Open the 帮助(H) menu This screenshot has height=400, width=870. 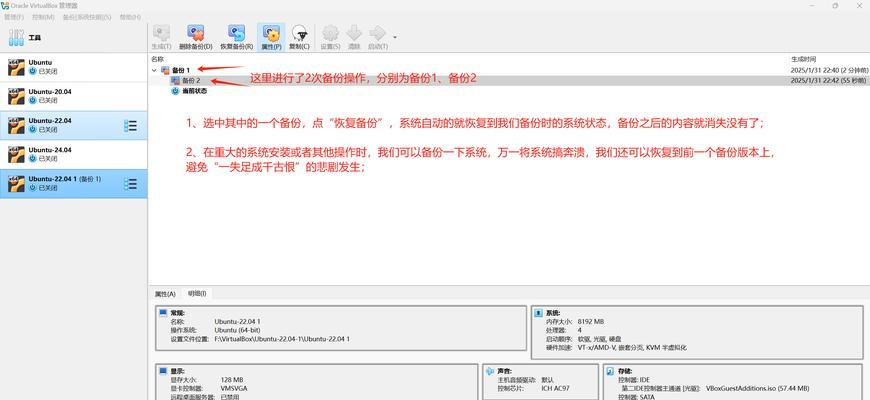(130, 17)
